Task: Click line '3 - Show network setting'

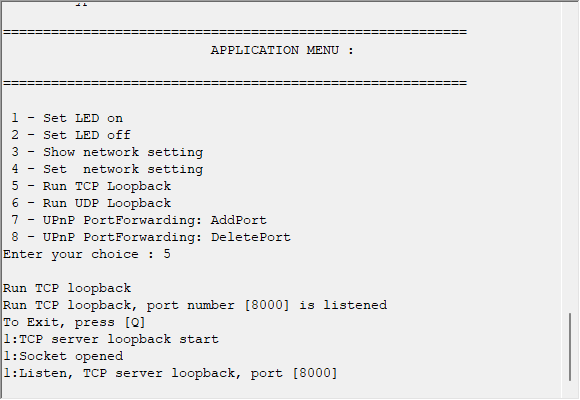Action: coord(107,152)
